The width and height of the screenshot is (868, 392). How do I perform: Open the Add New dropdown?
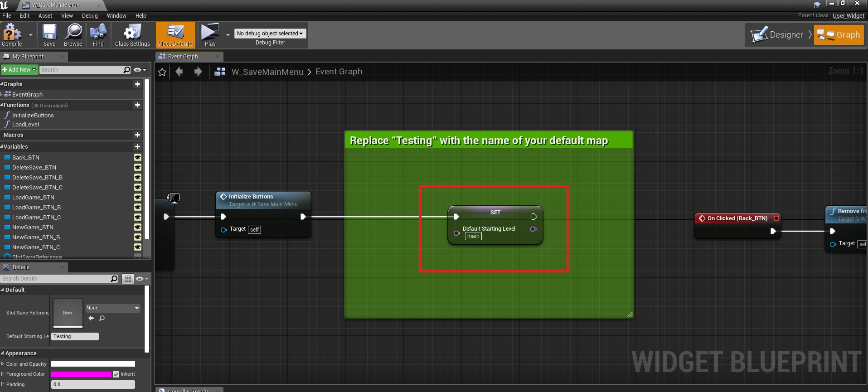[19, 70]
